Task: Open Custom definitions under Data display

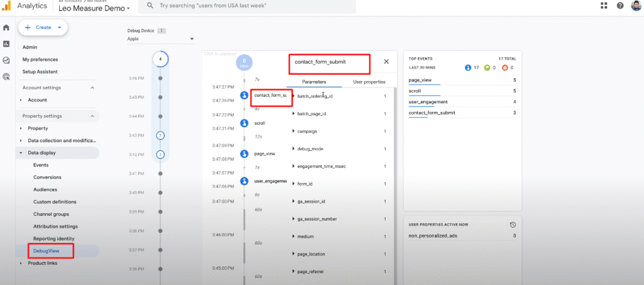Action: click(55, 202)
